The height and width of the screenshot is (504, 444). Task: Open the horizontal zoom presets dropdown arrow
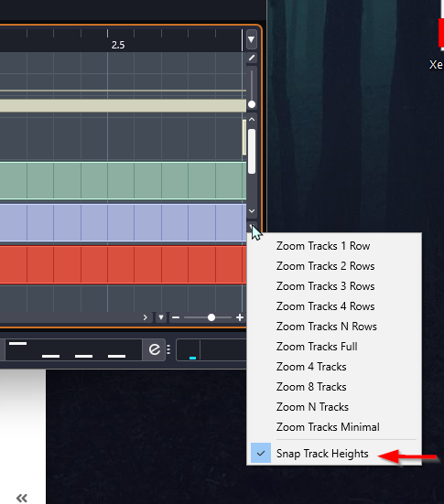point(161,317)
